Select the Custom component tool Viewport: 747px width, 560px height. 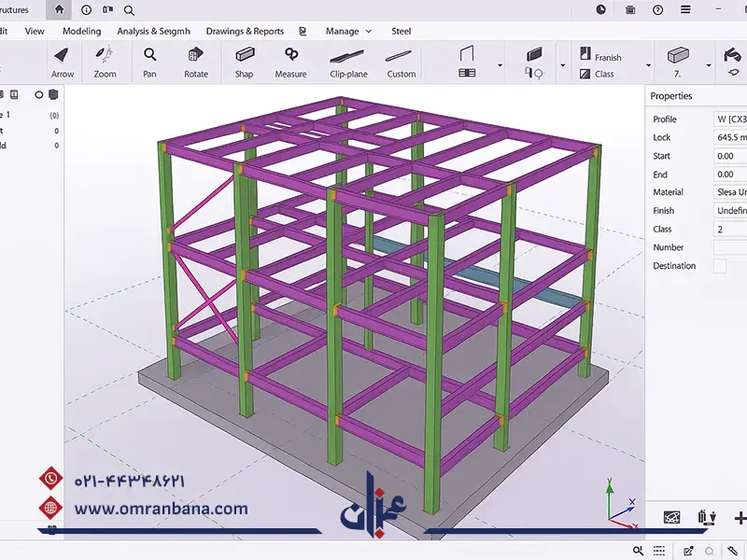coord(401,62)
